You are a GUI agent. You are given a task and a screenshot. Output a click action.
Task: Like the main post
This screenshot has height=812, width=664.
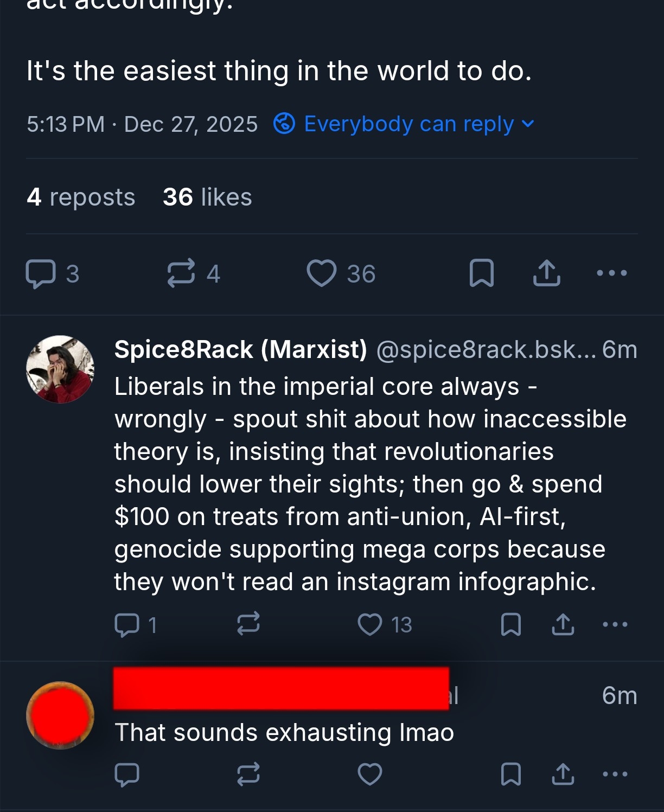[x=322, y=273]
